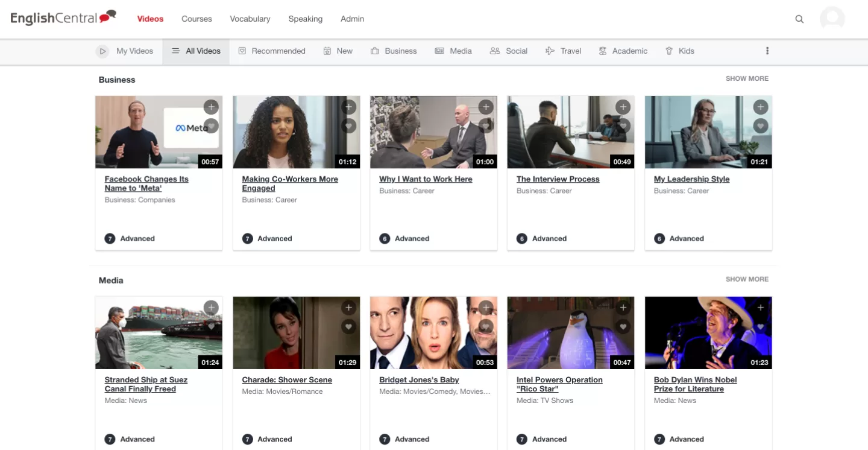Add 'Charade: Shower Scene' with plus icon
This screenshot has height=450, width=868.
pos(348,308)
